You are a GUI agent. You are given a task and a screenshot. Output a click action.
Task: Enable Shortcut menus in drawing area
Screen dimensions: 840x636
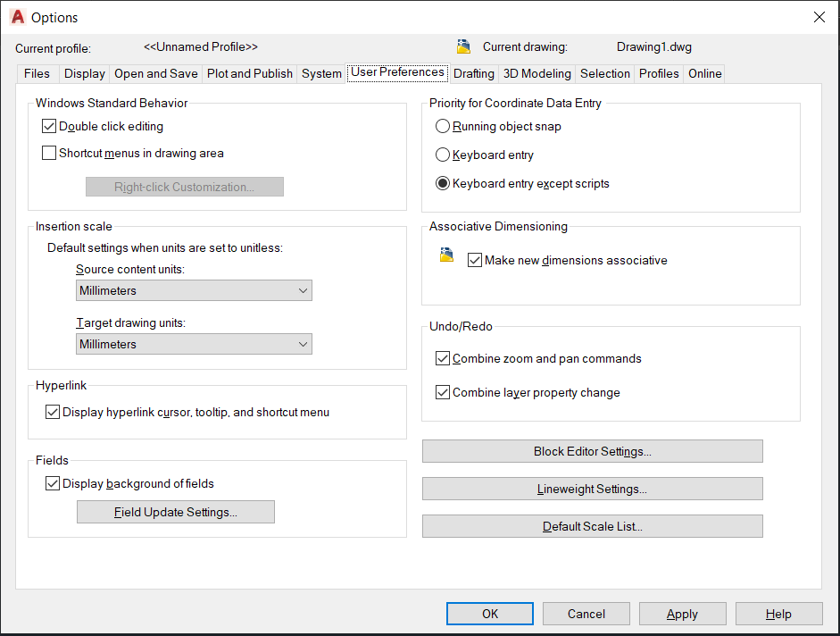(49, 154)
